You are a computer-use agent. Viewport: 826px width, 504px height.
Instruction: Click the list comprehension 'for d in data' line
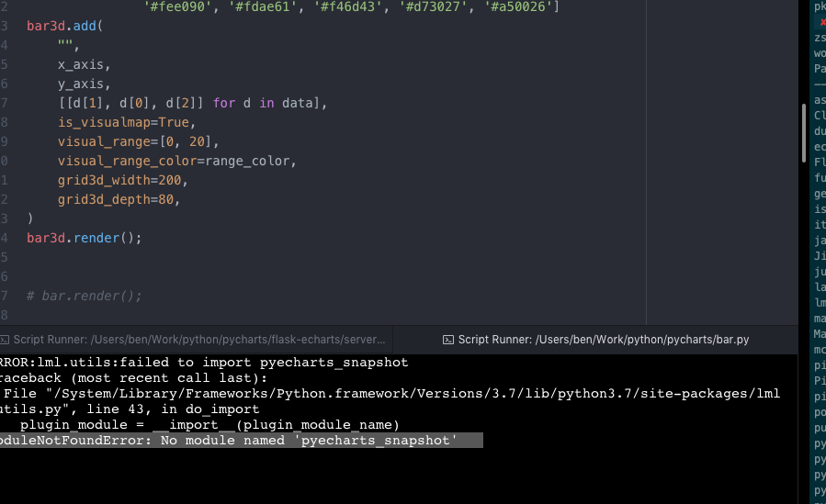coord(192,103)
